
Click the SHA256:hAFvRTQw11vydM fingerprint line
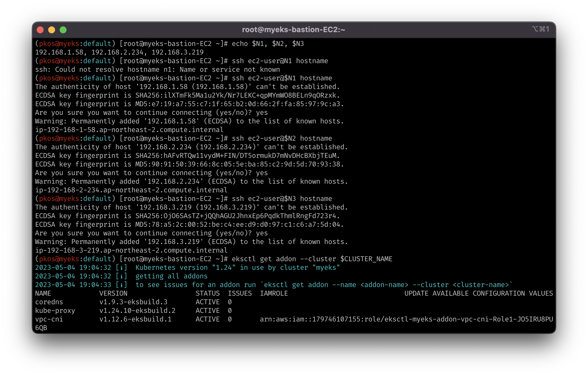188,156
